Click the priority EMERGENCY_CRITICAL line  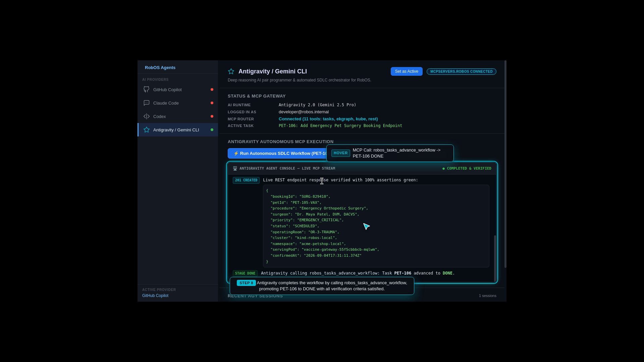[307, 220]
